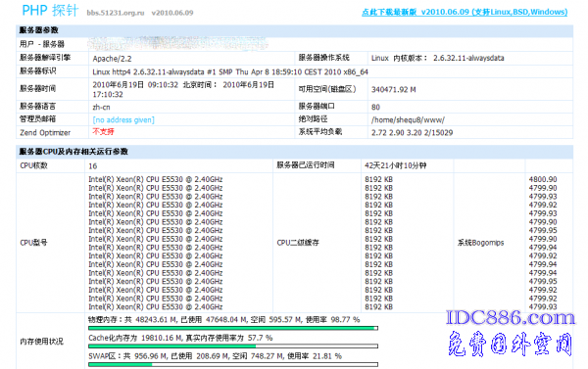Click the 系统Bogomips label cell
The width and height of the screenshot is (588, 369).
pyautogui.click(x=489, y=243)
